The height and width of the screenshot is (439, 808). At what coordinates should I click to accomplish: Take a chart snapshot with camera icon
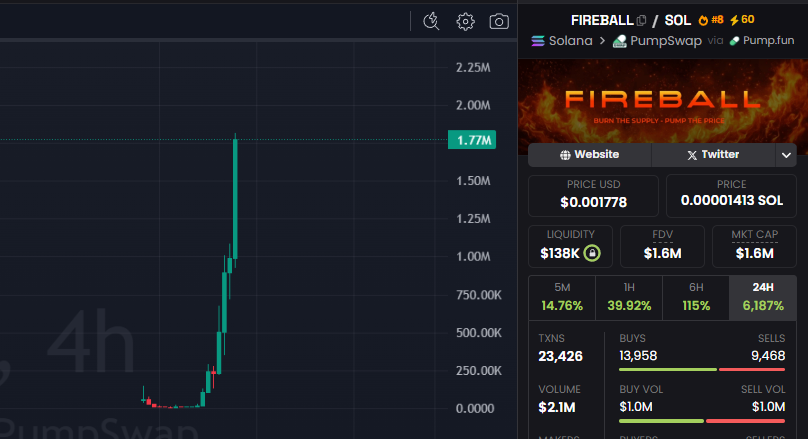499,22
